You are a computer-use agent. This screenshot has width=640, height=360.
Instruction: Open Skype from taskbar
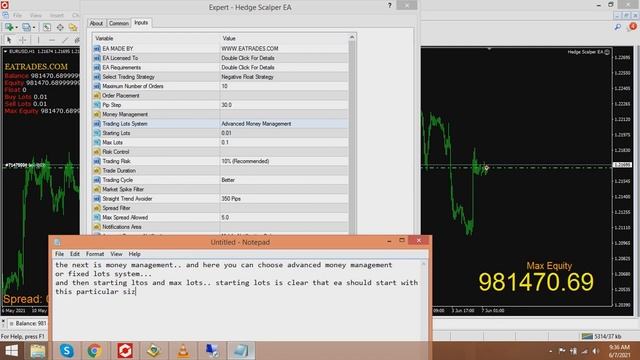(67, 351)
